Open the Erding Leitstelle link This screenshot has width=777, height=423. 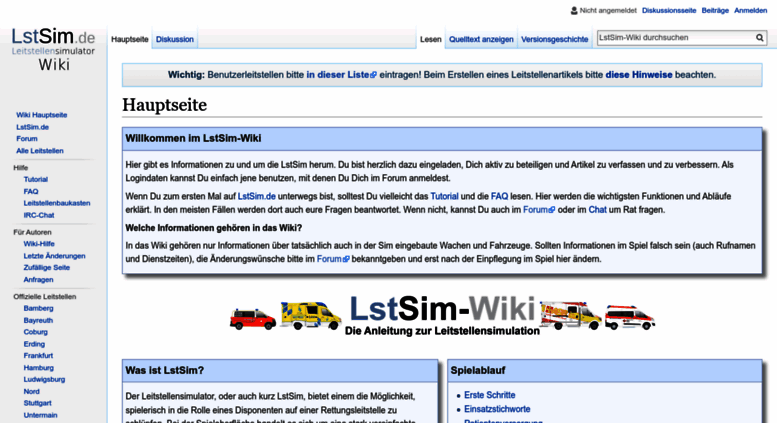[x=34, y=344]
